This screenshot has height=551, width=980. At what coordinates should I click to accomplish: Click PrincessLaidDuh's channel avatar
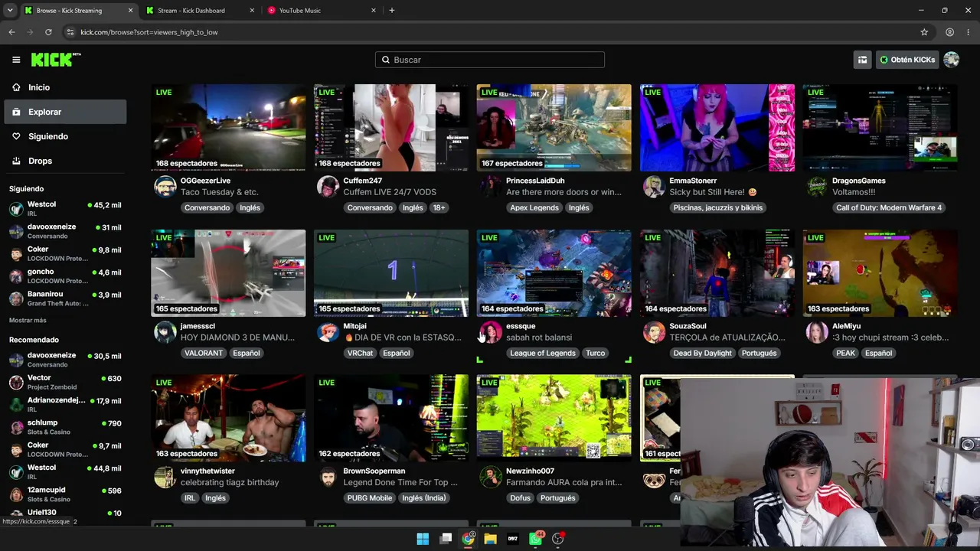pos(491,187)
